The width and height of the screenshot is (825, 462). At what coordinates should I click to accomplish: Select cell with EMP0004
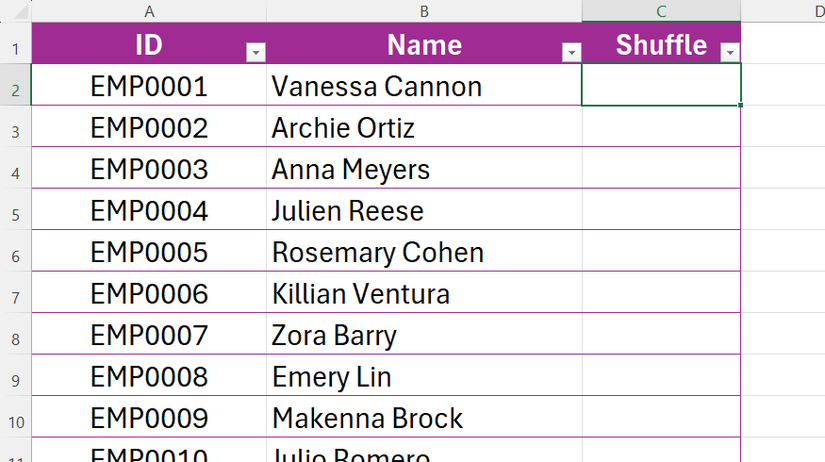coord(149,211)
